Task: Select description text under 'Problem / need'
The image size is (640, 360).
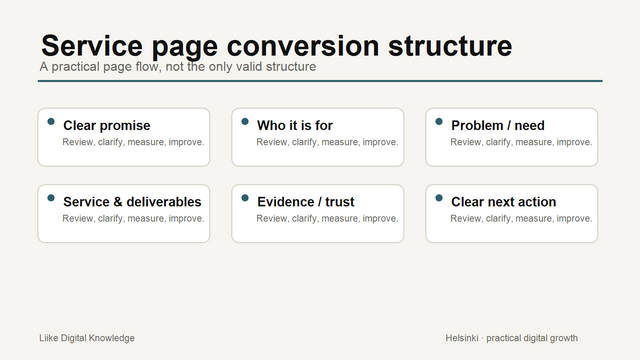Action: [521, 142]
